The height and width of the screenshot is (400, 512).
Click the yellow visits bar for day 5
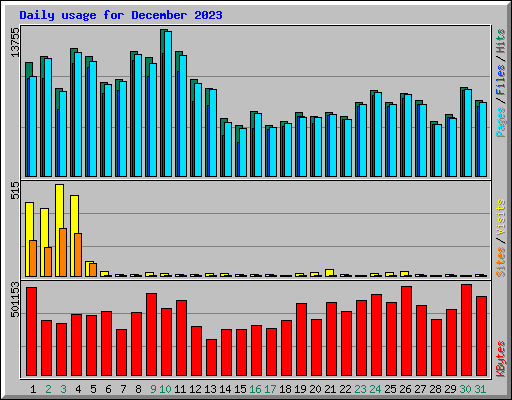pos(88,269)
